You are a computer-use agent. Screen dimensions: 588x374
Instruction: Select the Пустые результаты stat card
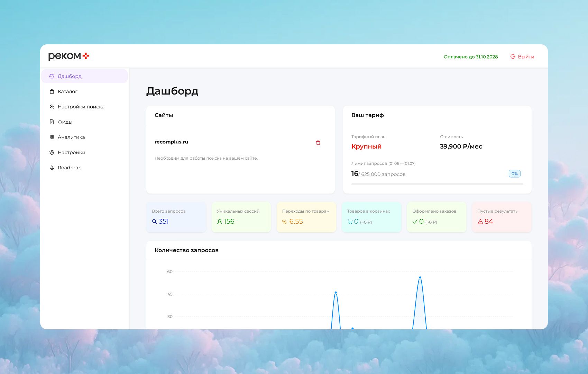coord(502,217)
